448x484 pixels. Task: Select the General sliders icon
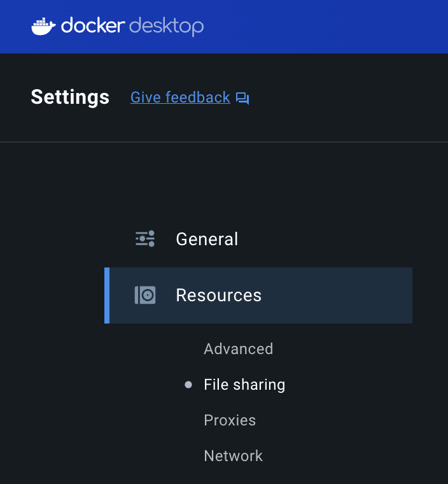click(x=145, y=239)
